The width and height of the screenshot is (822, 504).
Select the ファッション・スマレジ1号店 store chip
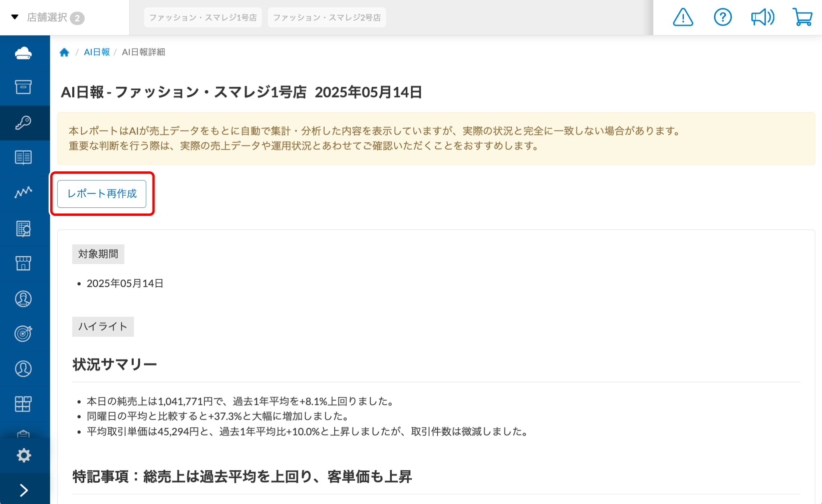pyautogui.click(x=203, y=18)
